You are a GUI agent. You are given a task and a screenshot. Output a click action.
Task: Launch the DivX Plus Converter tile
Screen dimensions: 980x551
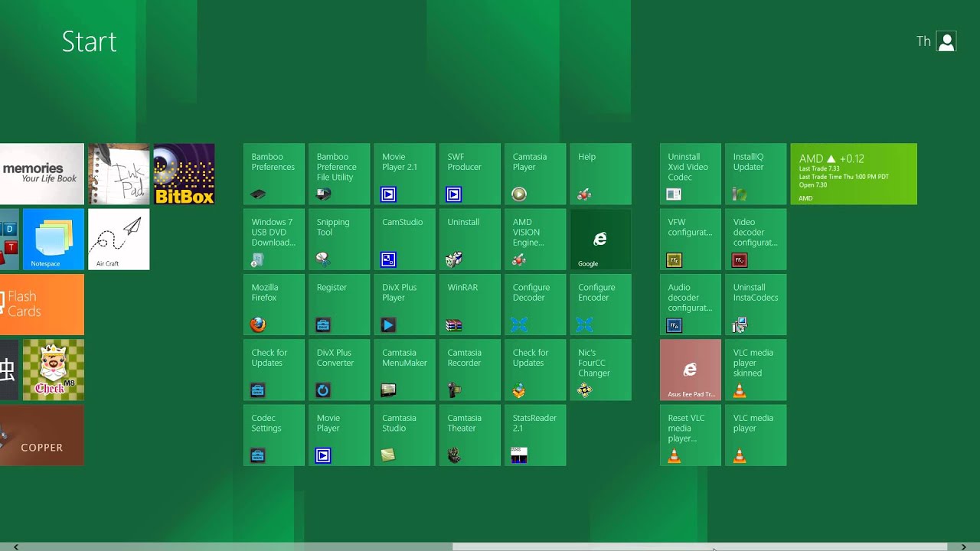pyautogui.click(x=339, y=370)
